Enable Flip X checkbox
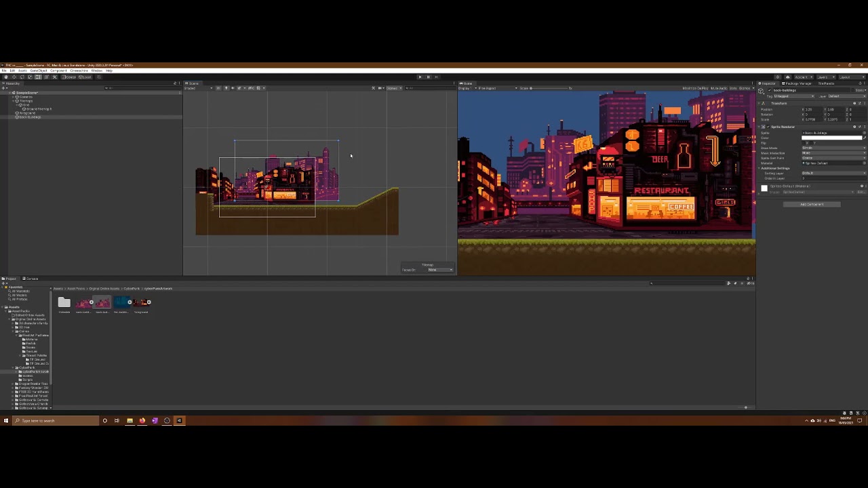This screenshot has width=868, height=488. tap(804, 143)
